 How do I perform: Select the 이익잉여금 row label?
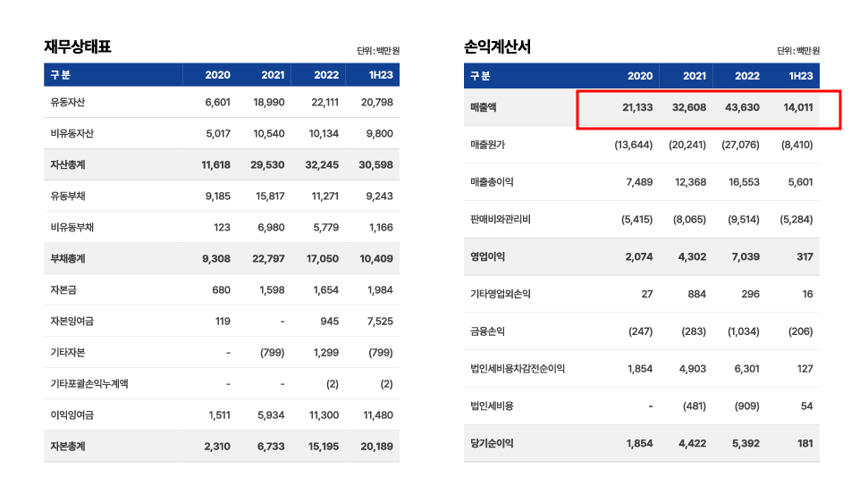72,414
